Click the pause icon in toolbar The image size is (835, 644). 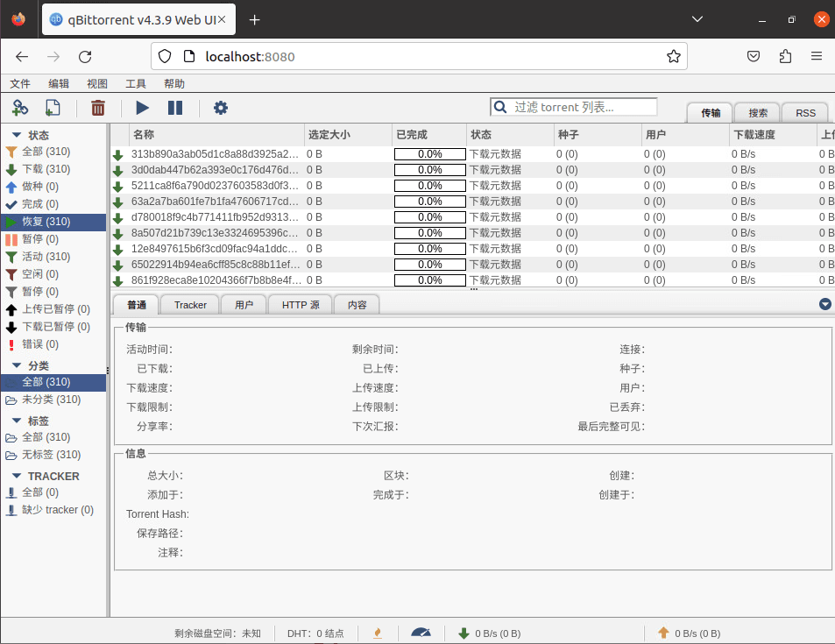tap(175, 108)
